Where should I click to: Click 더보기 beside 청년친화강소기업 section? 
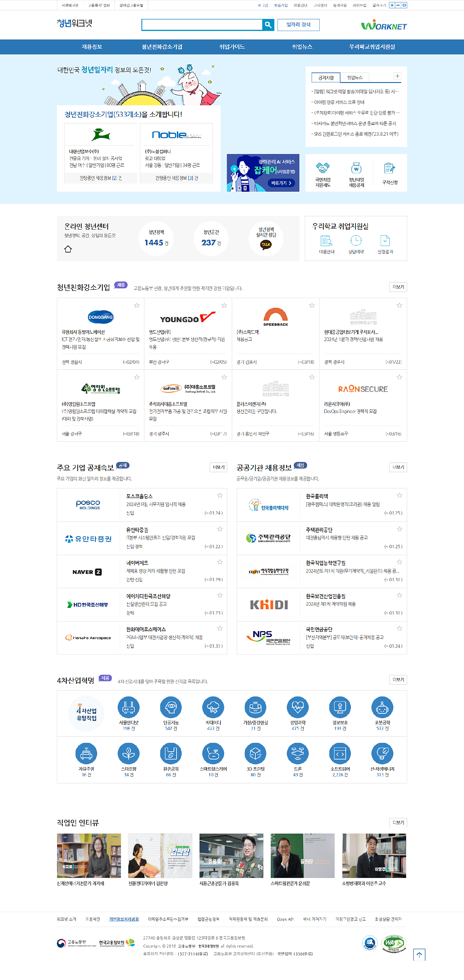pos(398,287)
